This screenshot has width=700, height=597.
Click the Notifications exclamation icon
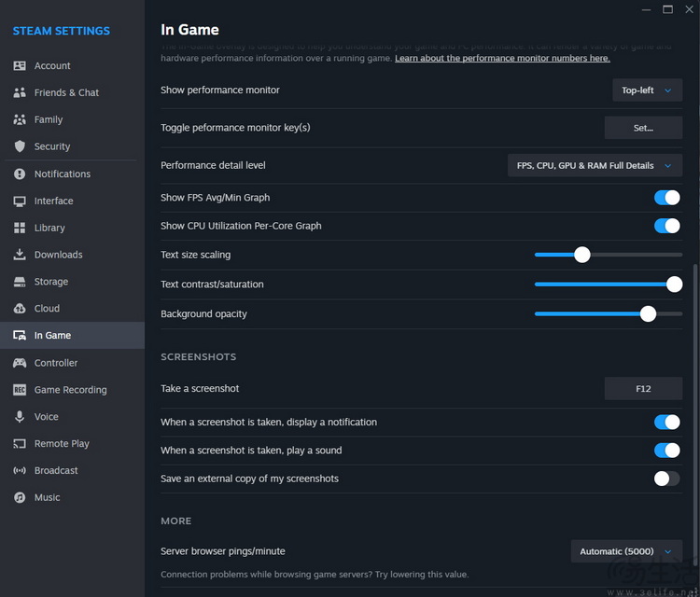pos(20,174)
